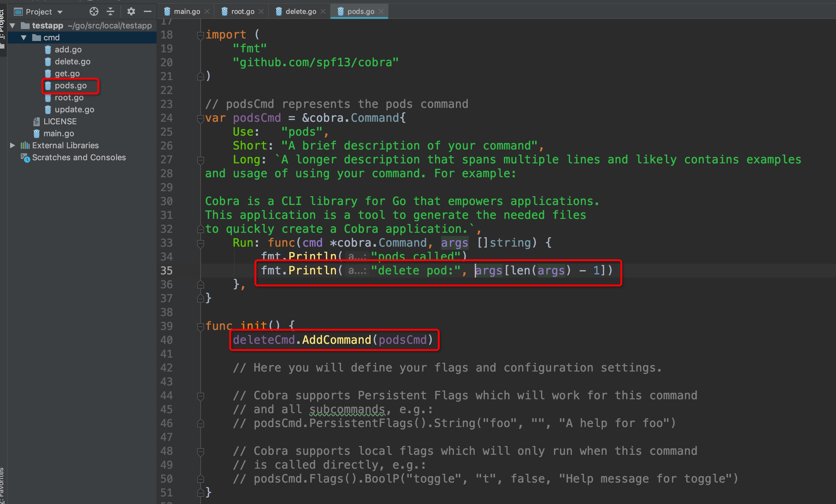Screen dimensions: 836x504
Task: Click the locate/scroll-from-source target icon
Action: (94, 12)
